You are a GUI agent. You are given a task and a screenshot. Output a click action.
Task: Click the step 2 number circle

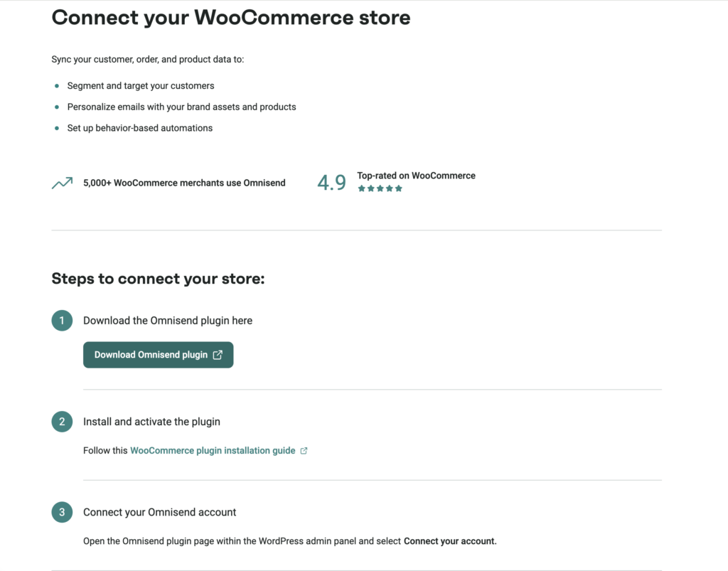click(x=62, y=422)
